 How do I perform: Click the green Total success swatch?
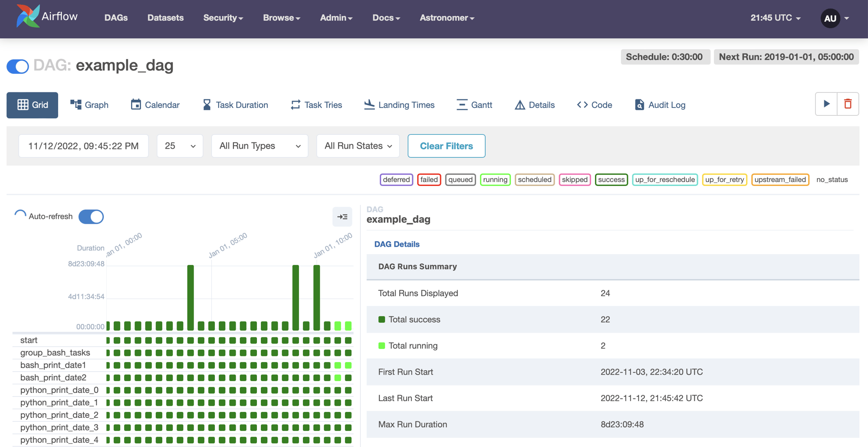pos(382,320)
